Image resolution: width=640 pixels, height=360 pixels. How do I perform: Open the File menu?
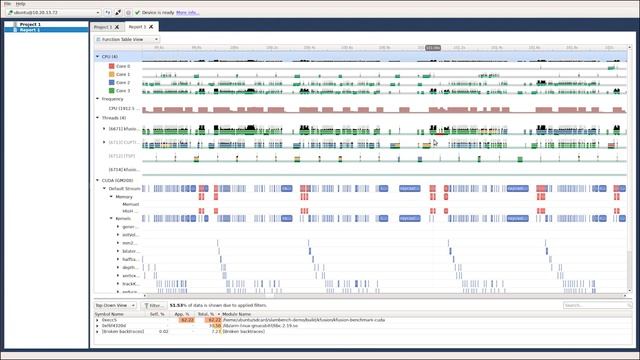(7, 4)
